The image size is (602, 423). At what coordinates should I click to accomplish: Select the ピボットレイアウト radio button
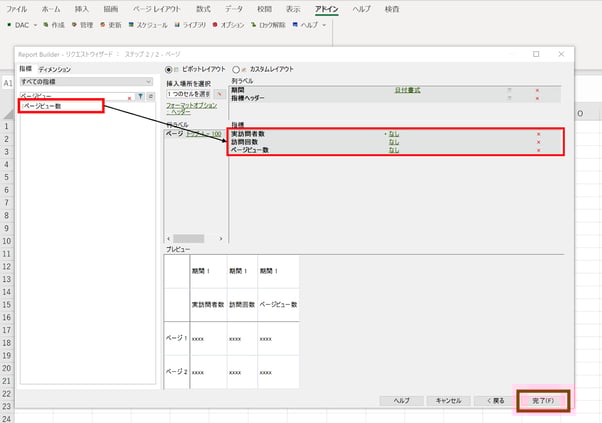(x=168, y=70)
